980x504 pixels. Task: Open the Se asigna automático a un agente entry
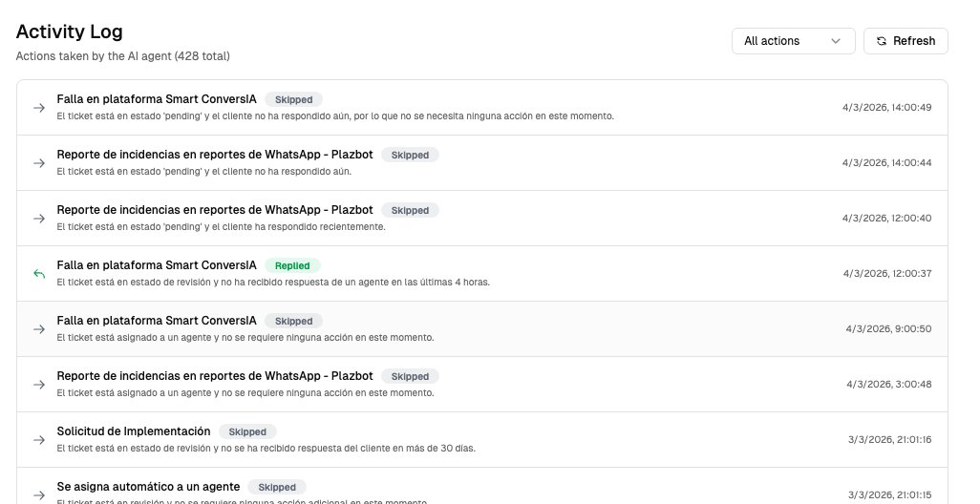148,487
